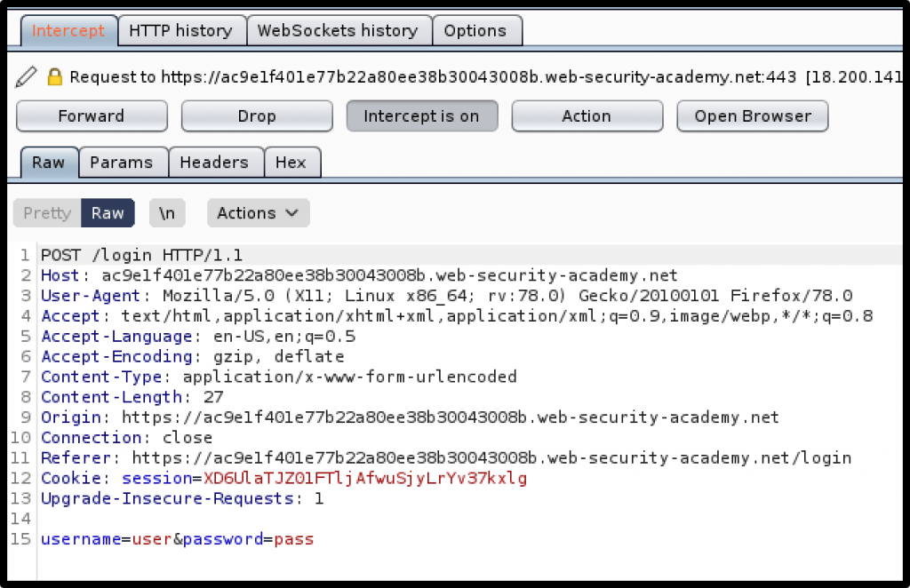View the request in the Hex tab
The image size is (910, 588).
coord(292,162)
